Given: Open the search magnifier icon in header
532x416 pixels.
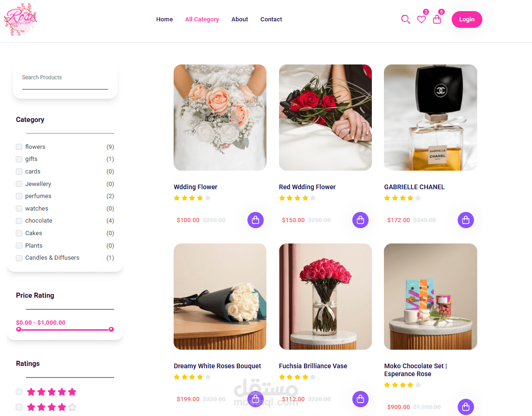Looking at the screenshot, I should (x=405, y=19).
